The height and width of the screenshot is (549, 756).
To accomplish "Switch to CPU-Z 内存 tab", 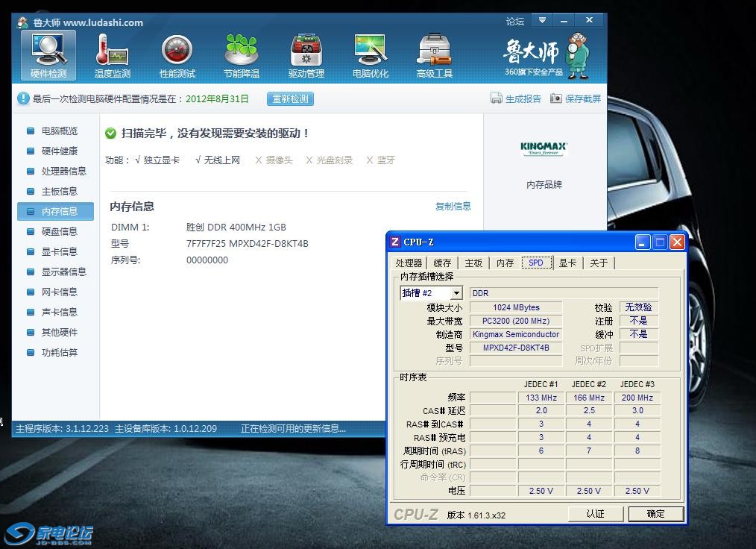I will (505, 263).
